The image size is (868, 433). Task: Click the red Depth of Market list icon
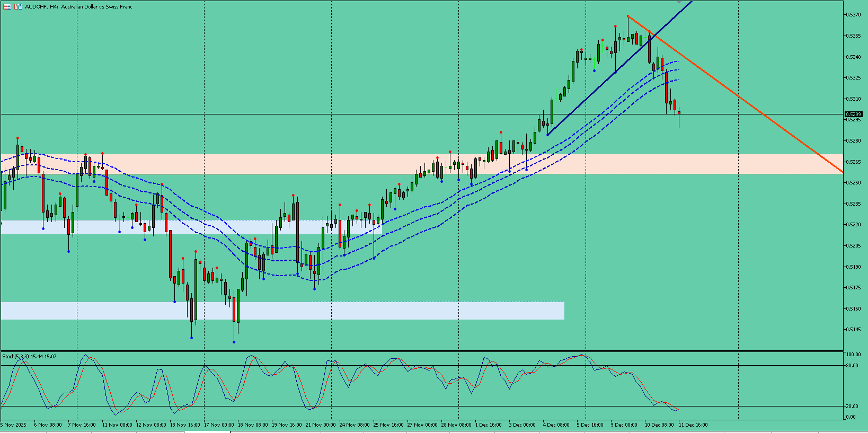coord(7,6)
